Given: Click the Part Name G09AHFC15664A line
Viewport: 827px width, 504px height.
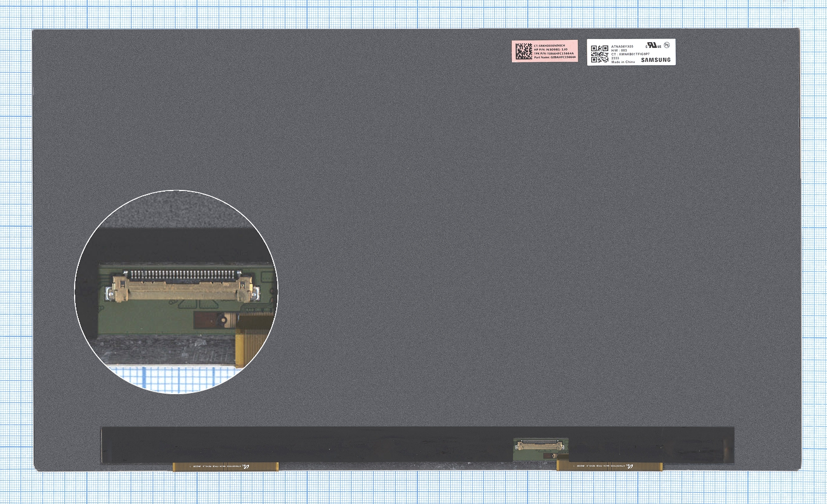Looking at the screenshot, I should pos(555,57).
